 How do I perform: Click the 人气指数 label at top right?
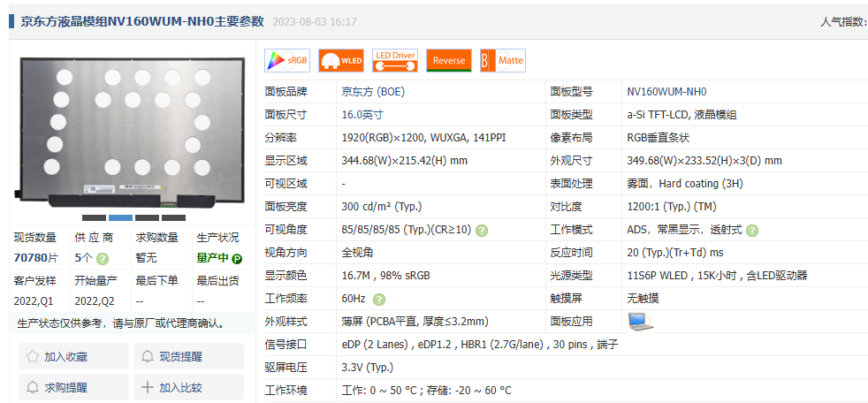click(841, 22)
